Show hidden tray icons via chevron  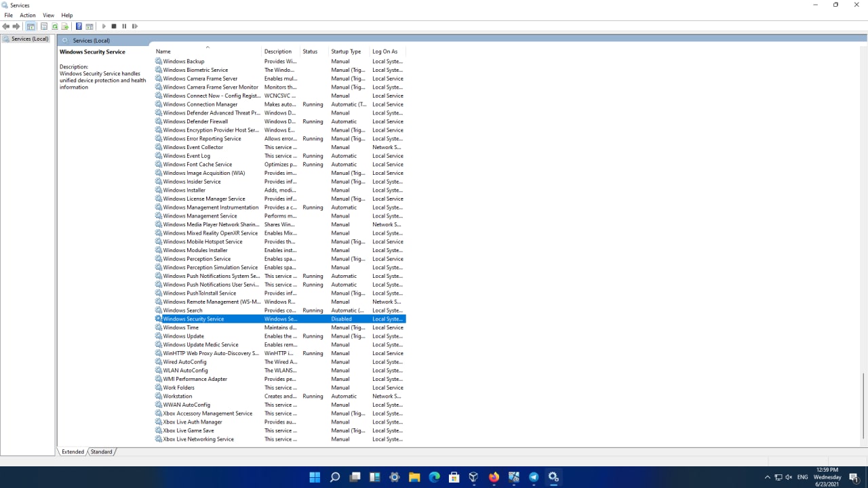(767, 477)
